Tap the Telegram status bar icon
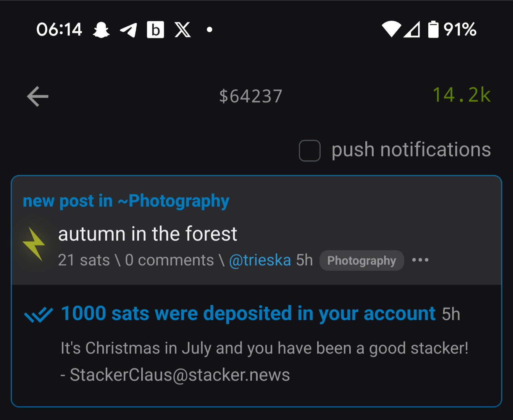This screenshot has height=420, width=513. click(x=129, y=30)
